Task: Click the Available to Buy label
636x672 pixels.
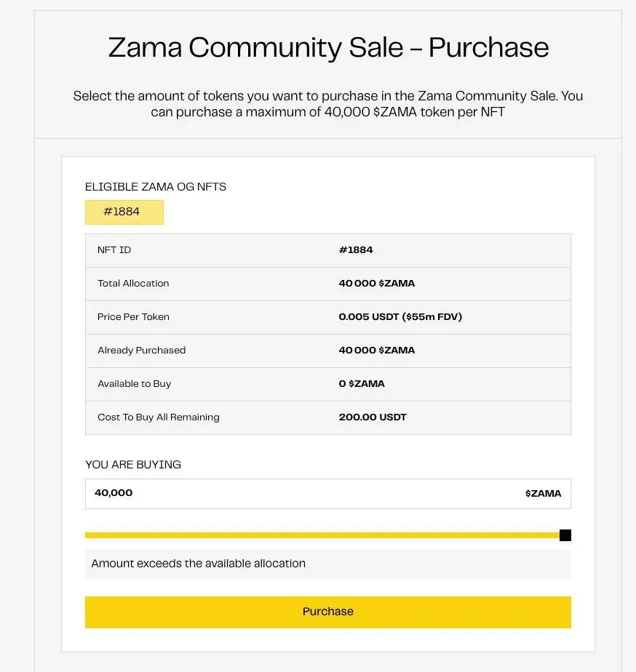Action: (135, 384)
